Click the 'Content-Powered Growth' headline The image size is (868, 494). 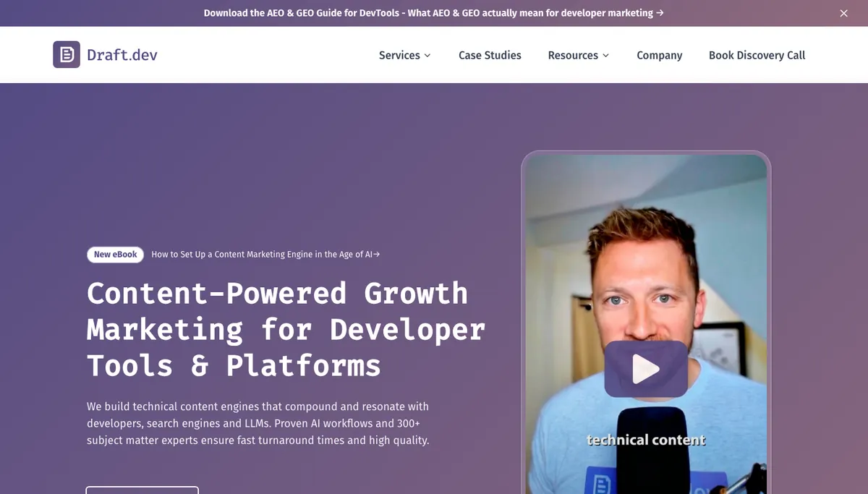coord(286,329)
